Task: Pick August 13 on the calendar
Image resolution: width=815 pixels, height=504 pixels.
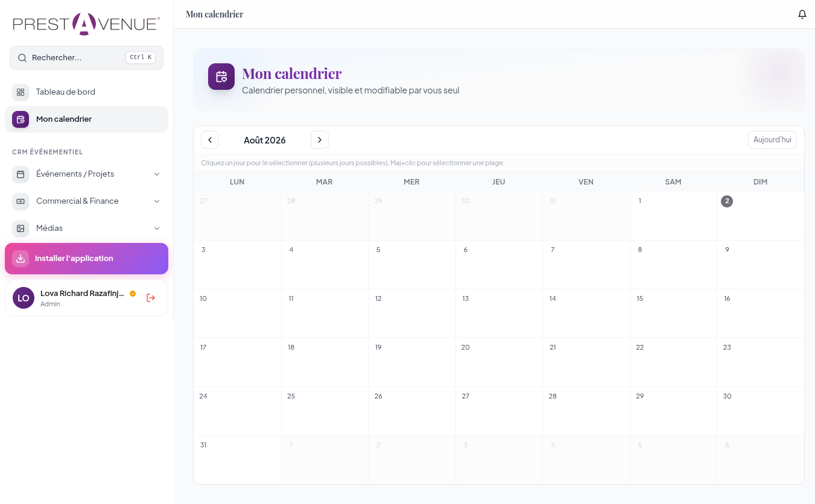Action: 499,313
